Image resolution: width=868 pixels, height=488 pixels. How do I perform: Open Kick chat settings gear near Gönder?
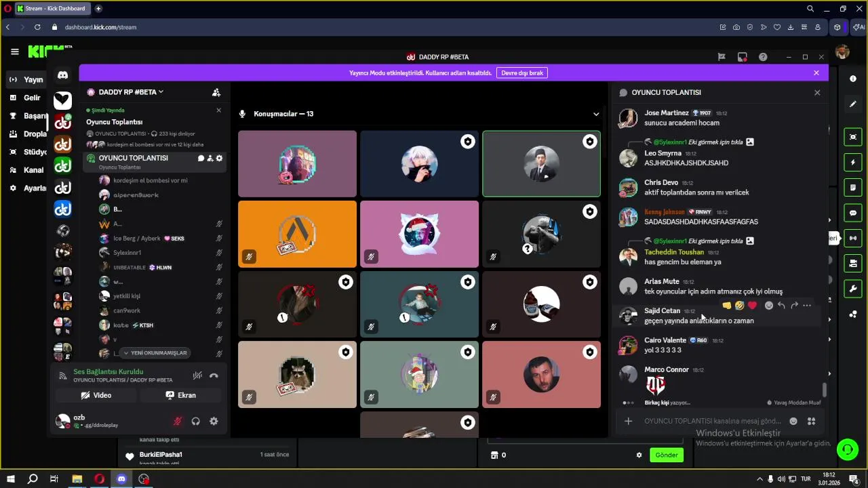(639, 455)
